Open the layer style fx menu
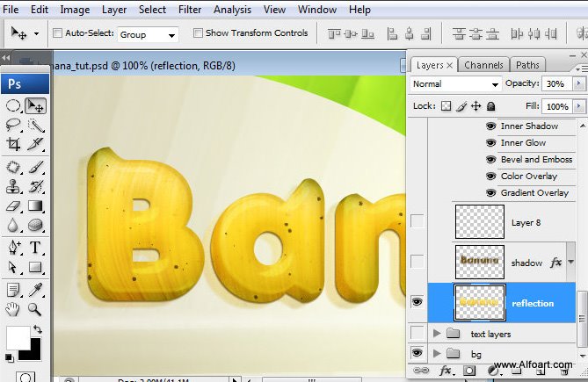588x382 pixels. tap(446, 371)
